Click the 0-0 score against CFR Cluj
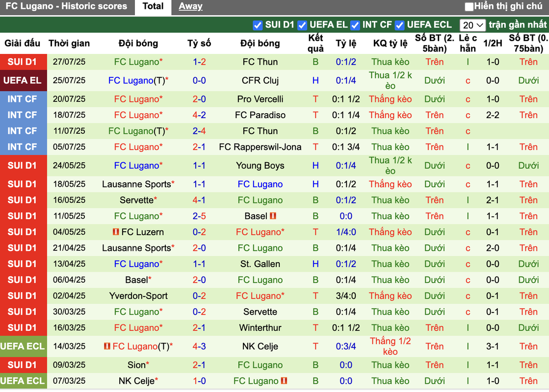This screenshot has width=549, height=392. click(x=199, y=80)
